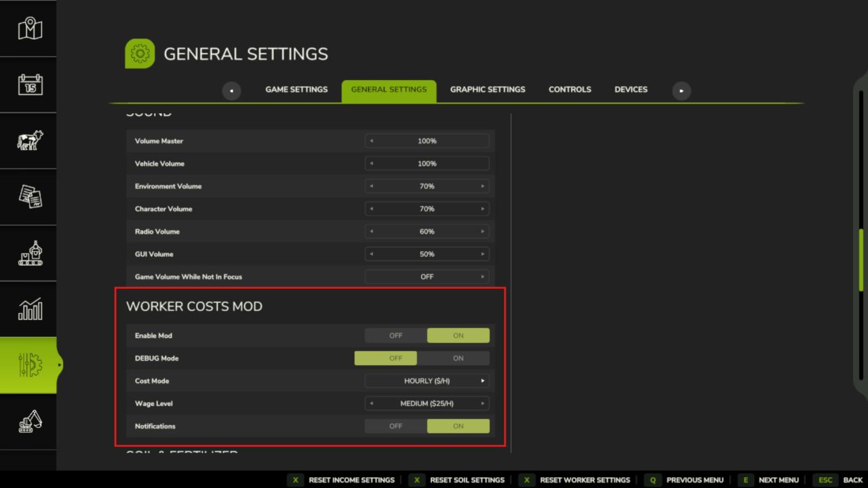Open the Graphic Settings tab
This screenshot has width=868, height=488.
[x=488, y=89]
